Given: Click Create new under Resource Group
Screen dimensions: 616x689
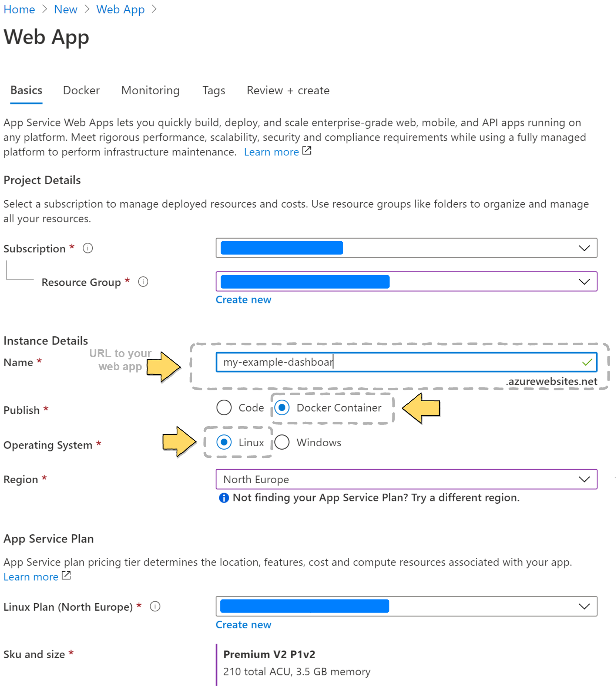Looking at the screenshot, I should (x=243, y=299).
